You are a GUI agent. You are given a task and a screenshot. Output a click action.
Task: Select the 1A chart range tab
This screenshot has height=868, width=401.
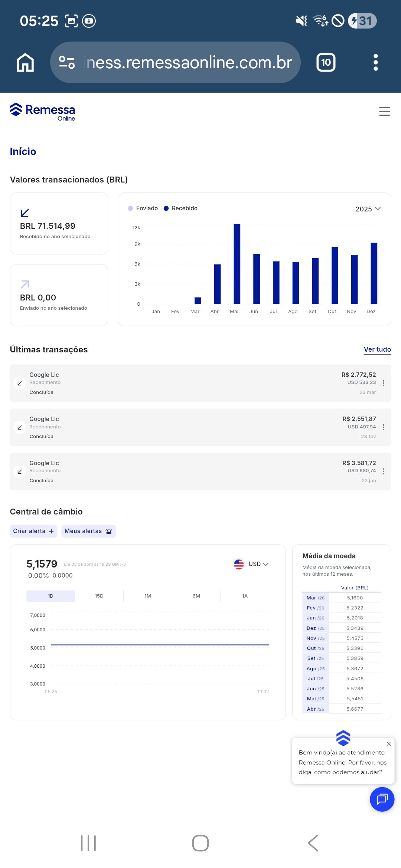coord(245,596)
